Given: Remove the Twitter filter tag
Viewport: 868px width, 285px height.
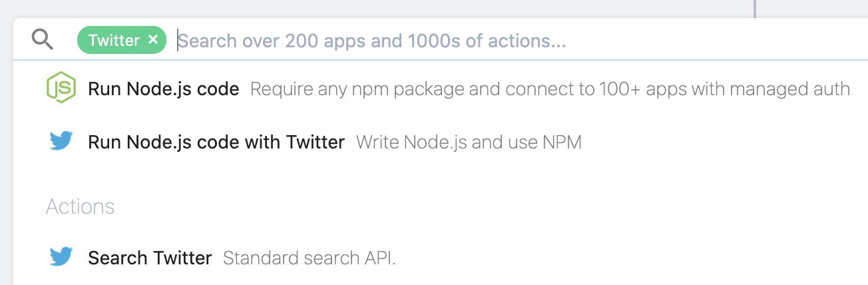Looking at the screenshot, I should click(x=153, y=40).
